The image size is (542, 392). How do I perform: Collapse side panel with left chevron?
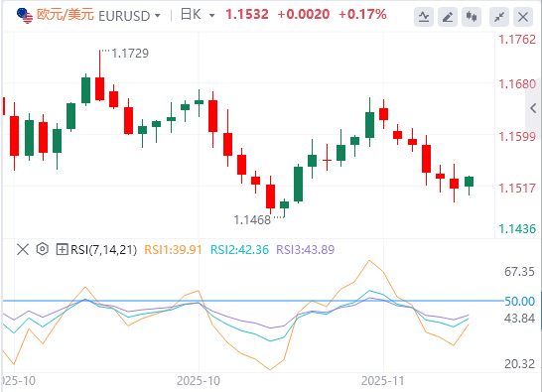(533, 108)
